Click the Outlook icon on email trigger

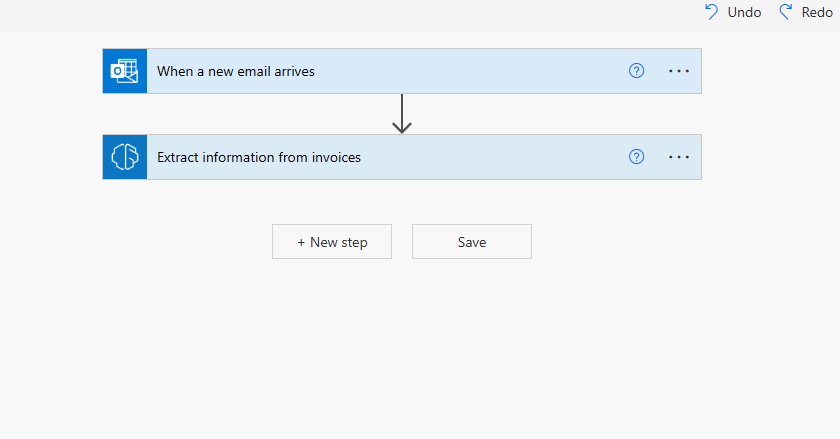(x=125, y=71)
